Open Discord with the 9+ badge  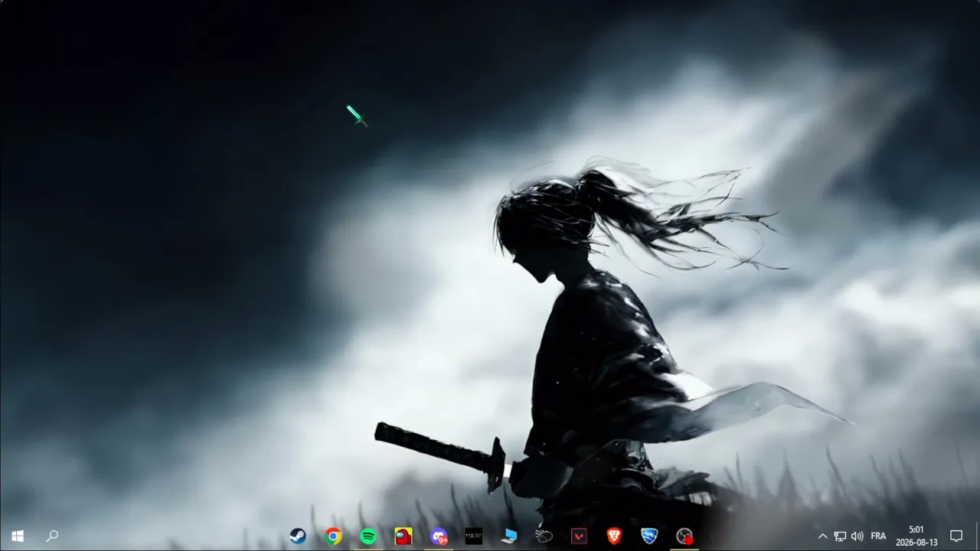point(439,536)
